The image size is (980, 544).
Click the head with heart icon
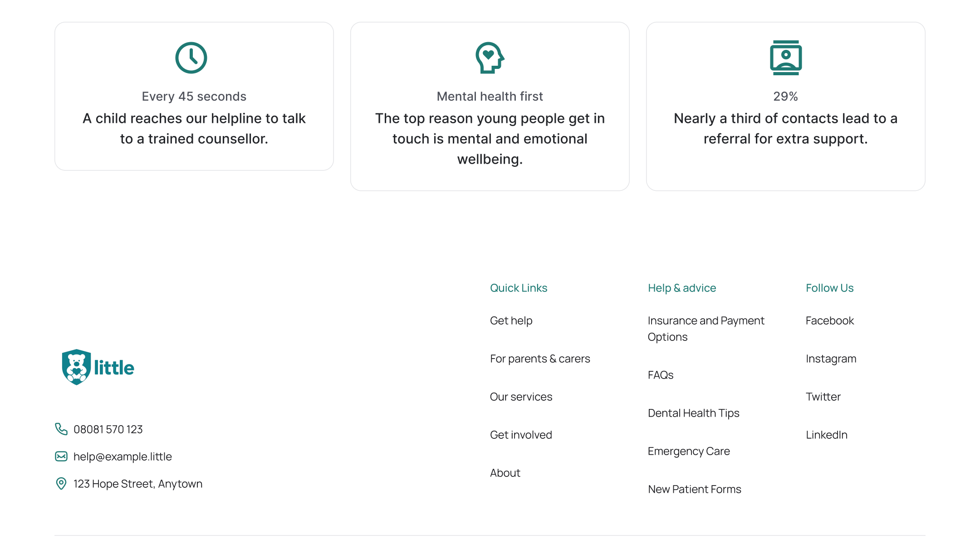490,58
